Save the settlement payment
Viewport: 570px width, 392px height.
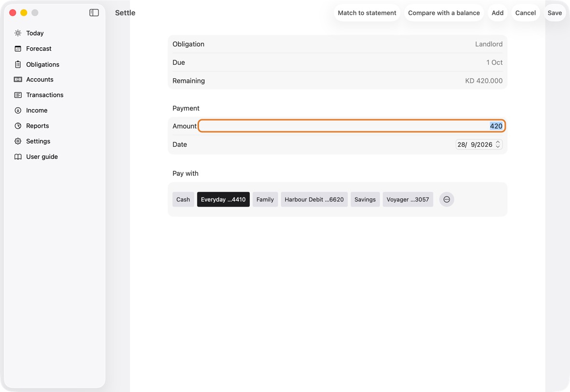tap(555, 13)
